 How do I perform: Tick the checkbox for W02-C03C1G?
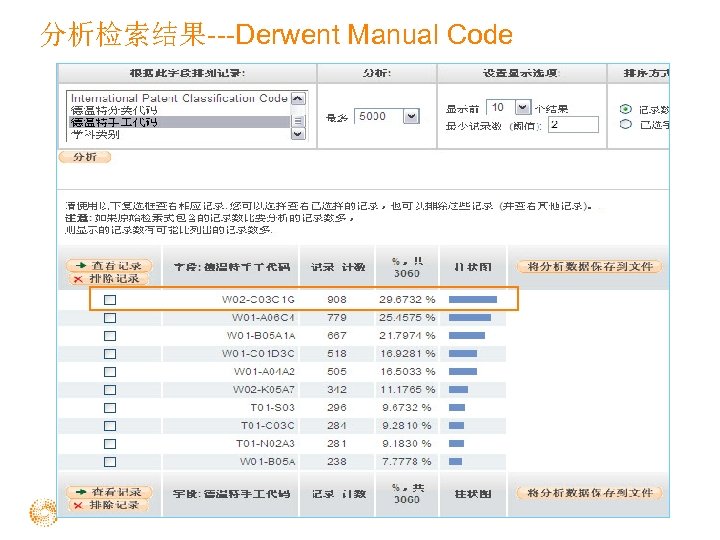coord(110,300)
